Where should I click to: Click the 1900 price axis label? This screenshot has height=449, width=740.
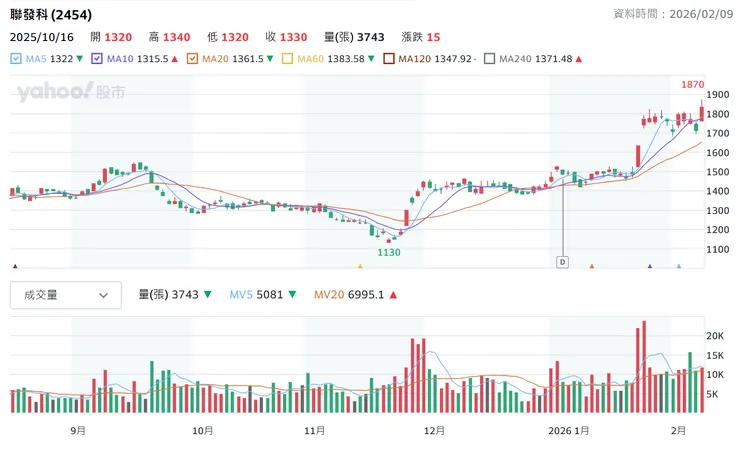click(x=718, y=94)
